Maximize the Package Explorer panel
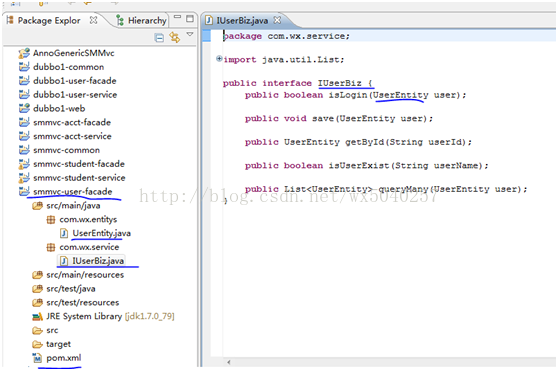The width and height of the screenshot is (558, 371). [190, 18]
